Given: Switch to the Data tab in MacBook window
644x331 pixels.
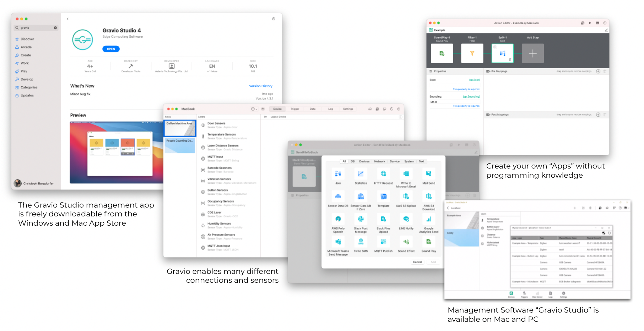Looking at the screenshot, I should click(x=313, y=109).
